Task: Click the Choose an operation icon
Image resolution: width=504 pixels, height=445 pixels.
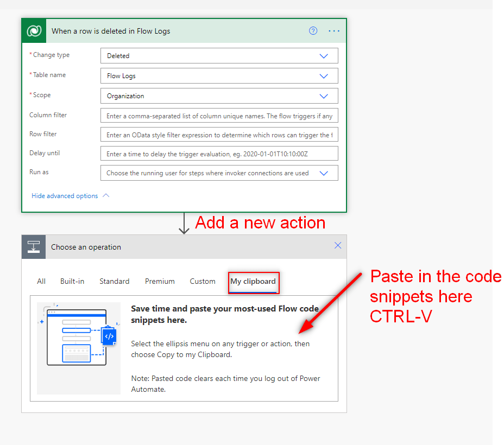Action: pos(34,247)
